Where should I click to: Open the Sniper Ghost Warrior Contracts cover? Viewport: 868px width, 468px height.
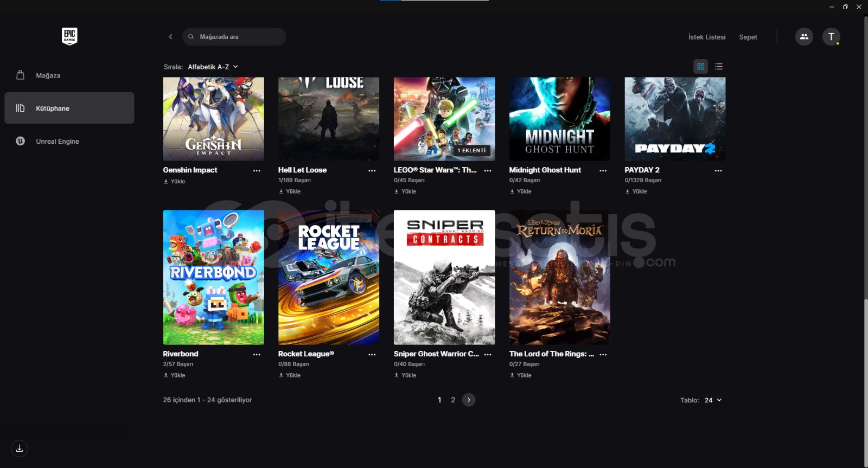(x=444, y=277)
